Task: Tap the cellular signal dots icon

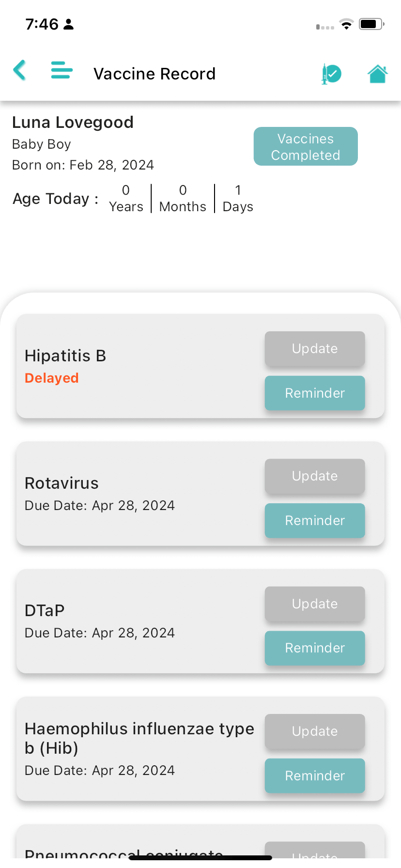Action: [x=325, y=27]
